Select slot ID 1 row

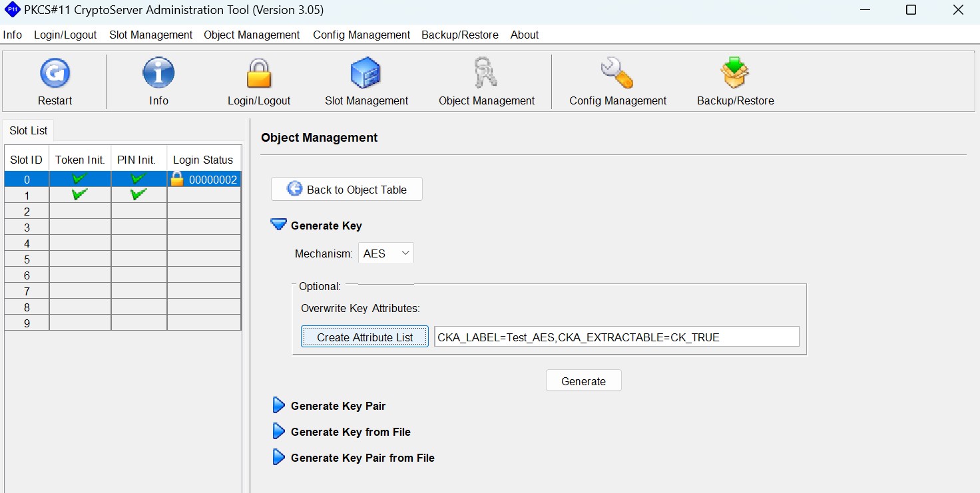tap(122, 195)
